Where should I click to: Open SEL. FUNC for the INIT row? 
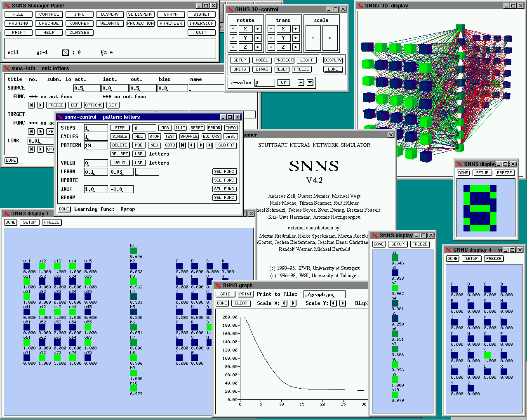224,189
